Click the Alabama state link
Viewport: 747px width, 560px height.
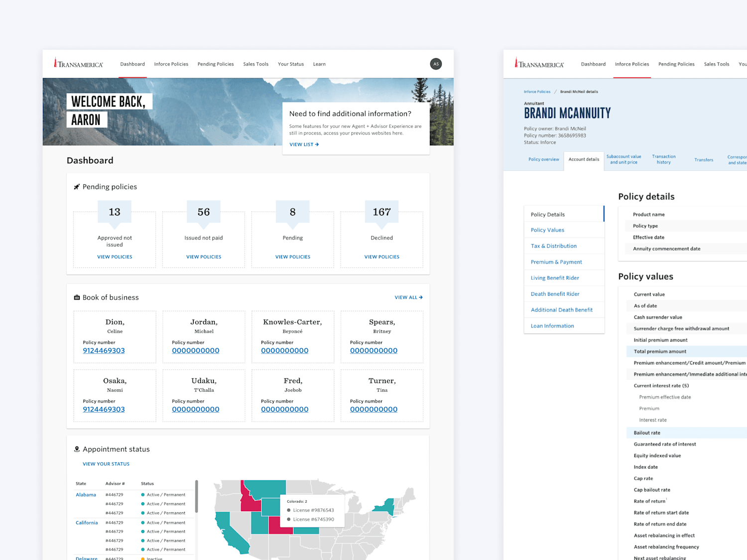tap(86, 495)
